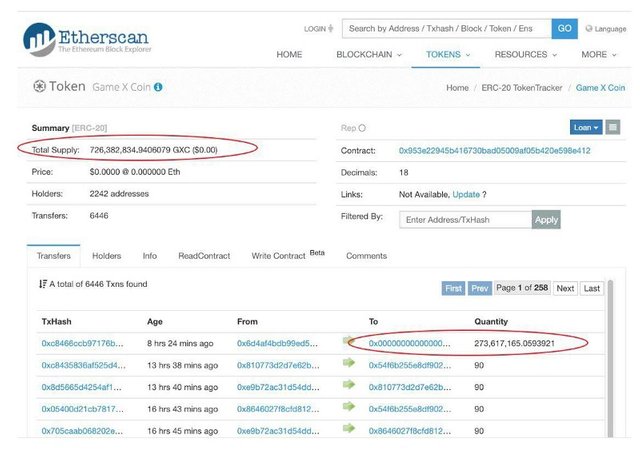Click green arrow in 13 hrs 40 mins row
Screen dimensions: 640x450
(x=349, y=384)
